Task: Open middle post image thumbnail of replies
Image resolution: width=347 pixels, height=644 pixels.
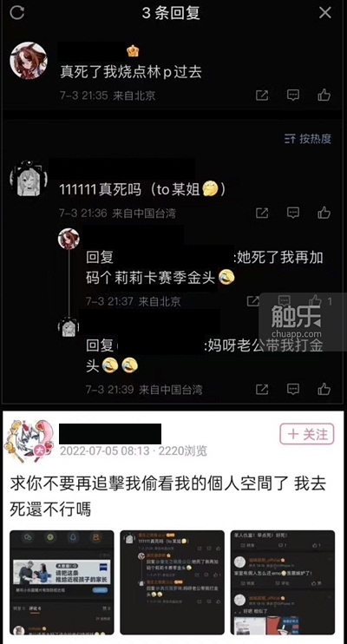Action: [172, 582]
